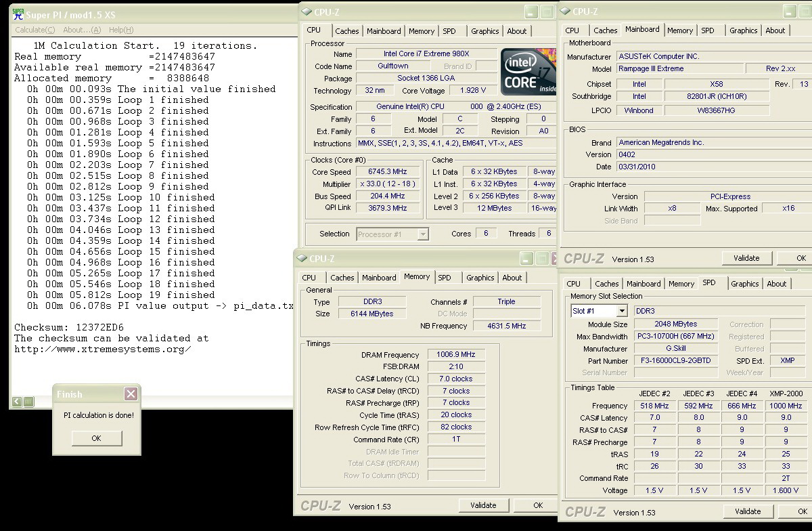
Task: Open the Calculate menu in Super PI
Action: pos(35,30)
